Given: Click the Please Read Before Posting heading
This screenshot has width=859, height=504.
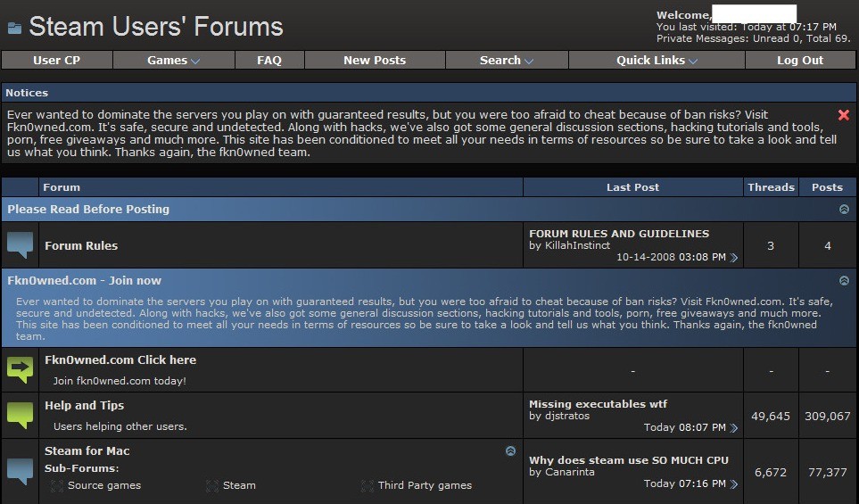Looking at the screenshot, I should coord(88,210).
